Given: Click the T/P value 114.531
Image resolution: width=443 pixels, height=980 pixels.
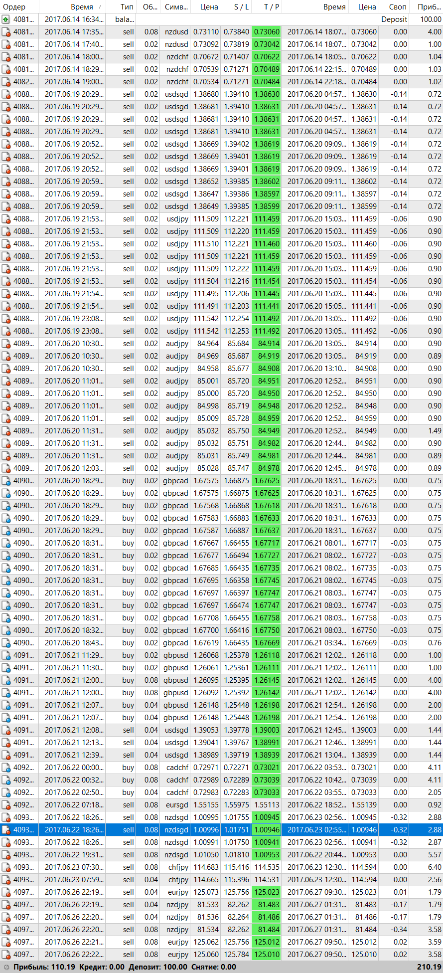Looking at the screenshot, I should click(x=267, y=880).
